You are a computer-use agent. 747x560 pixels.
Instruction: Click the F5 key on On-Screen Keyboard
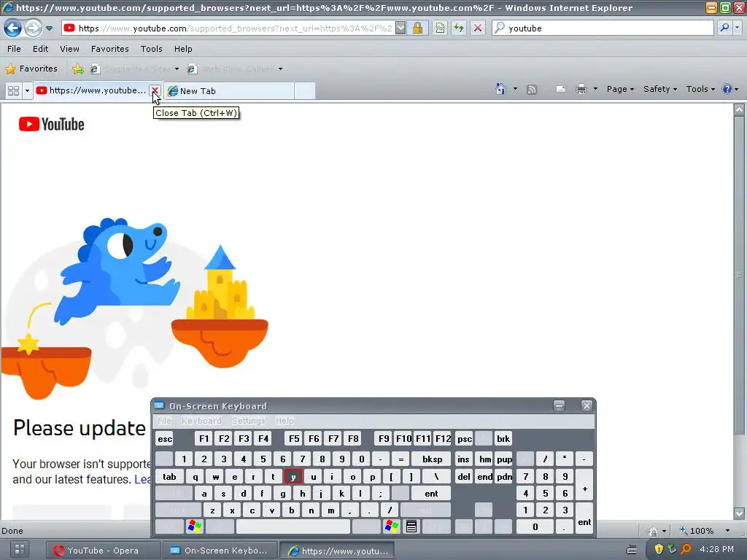click(294, 438)
